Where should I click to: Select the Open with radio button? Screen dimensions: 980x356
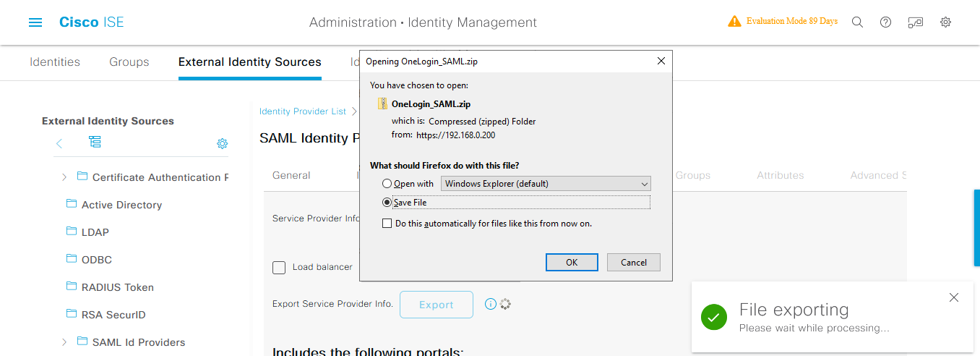tap(387, 184)
